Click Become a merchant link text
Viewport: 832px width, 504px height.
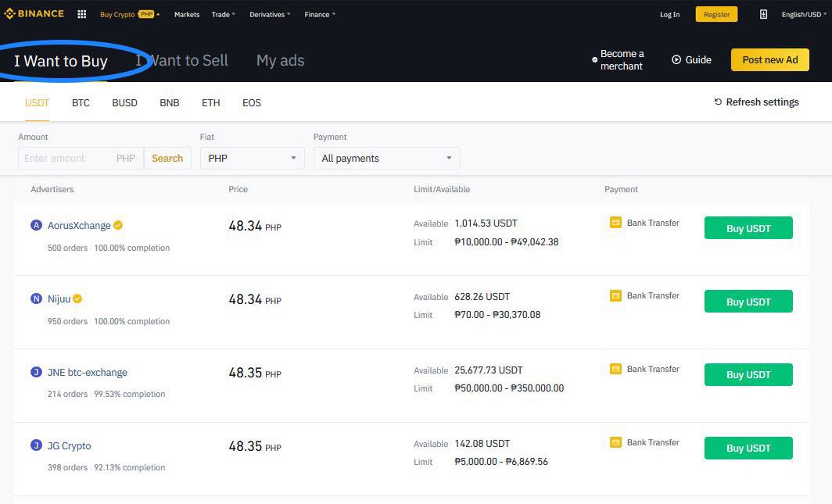622,60
